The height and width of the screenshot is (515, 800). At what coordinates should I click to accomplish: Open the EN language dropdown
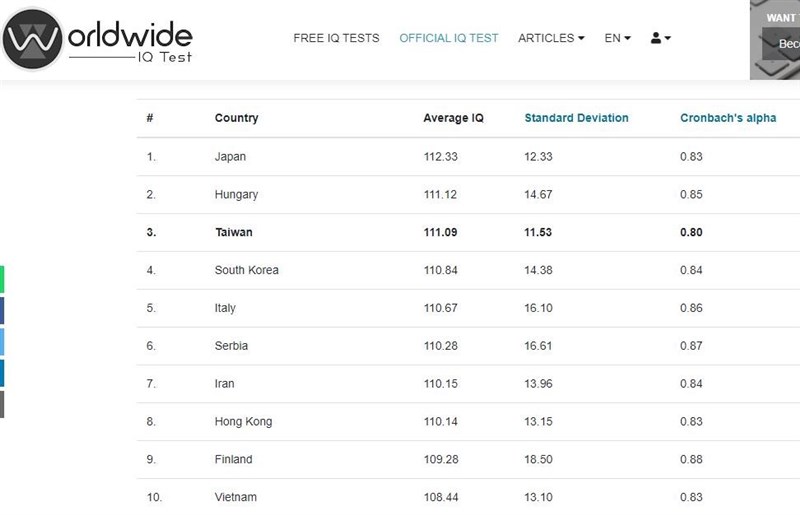617,38
